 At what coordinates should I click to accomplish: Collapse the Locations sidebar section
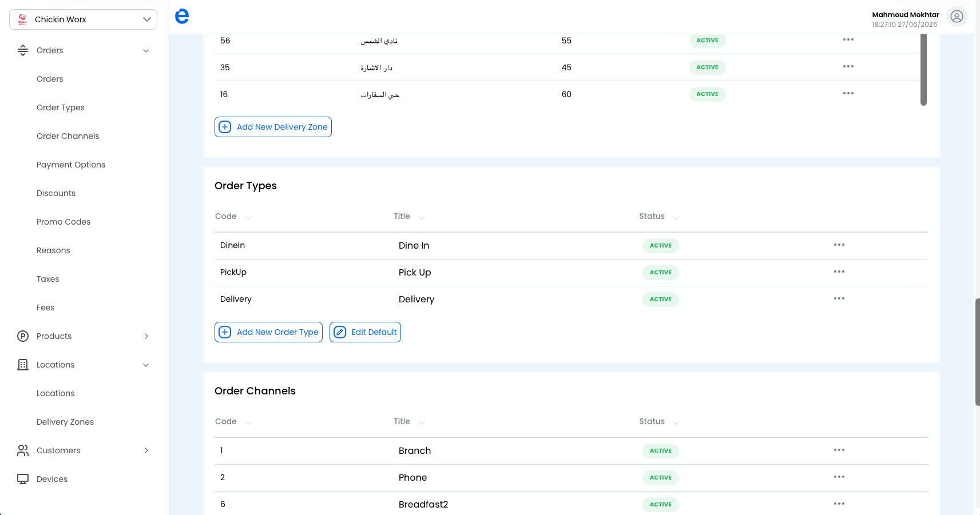[x=146, y=365]
